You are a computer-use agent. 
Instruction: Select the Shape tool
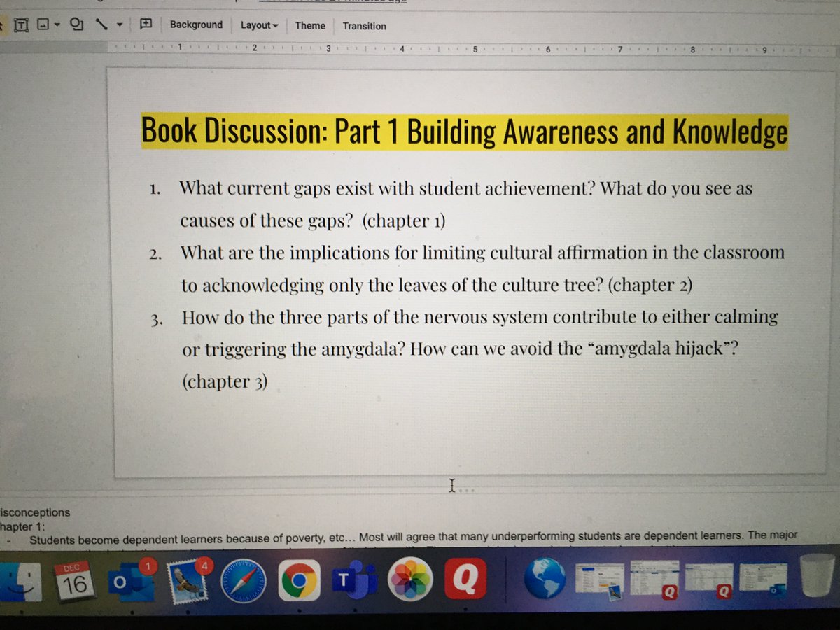78,25
